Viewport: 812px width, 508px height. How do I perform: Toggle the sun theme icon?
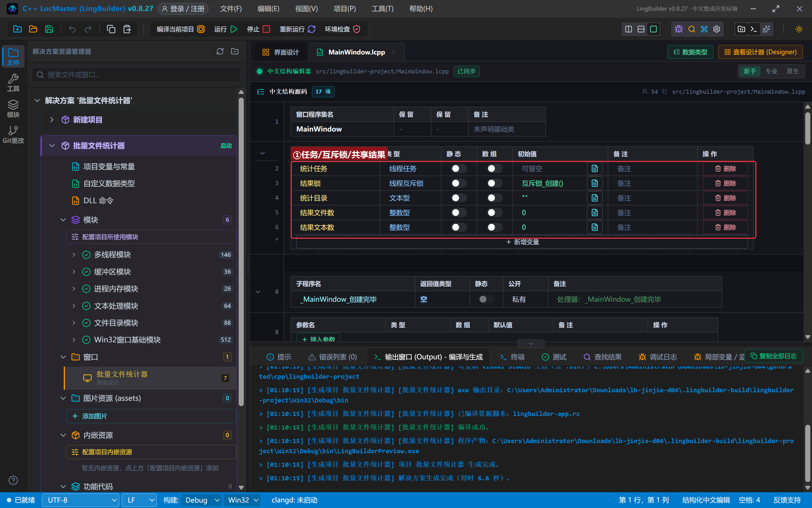tap(799, 29)
